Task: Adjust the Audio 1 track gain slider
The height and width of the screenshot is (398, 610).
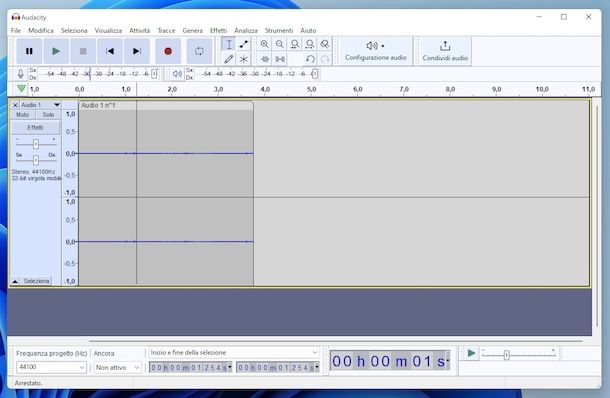Action: tap(36, 144)
